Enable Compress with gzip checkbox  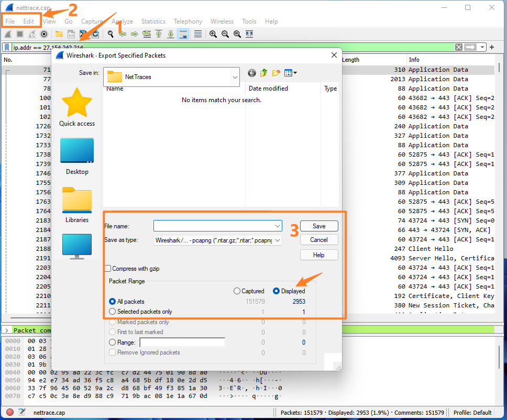[x=108, y=269]
